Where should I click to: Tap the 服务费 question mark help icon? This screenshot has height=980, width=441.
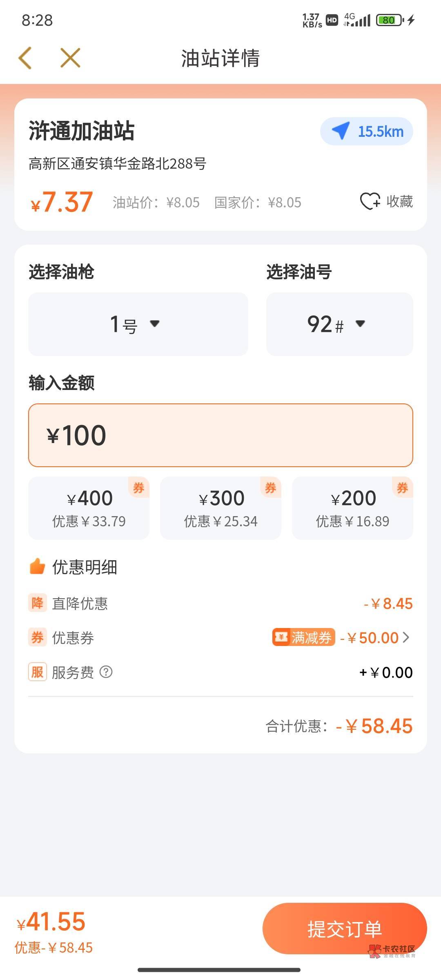(x=106, y=672)
